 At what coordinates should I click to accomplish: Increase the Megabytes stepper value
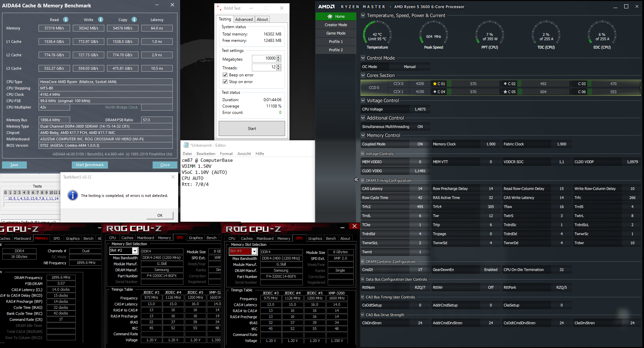point(278,57)
